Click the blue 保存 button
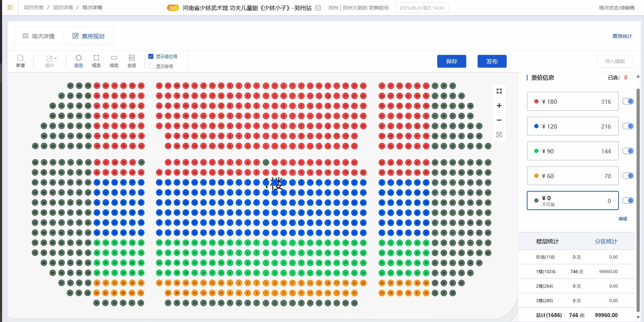 click(451, 61)
